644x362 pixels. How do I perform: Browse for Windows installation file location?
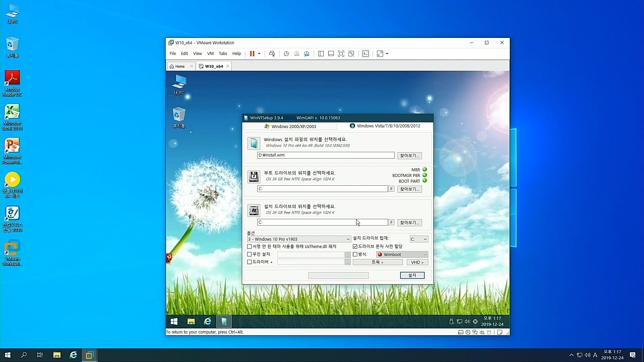pos(410,156)
